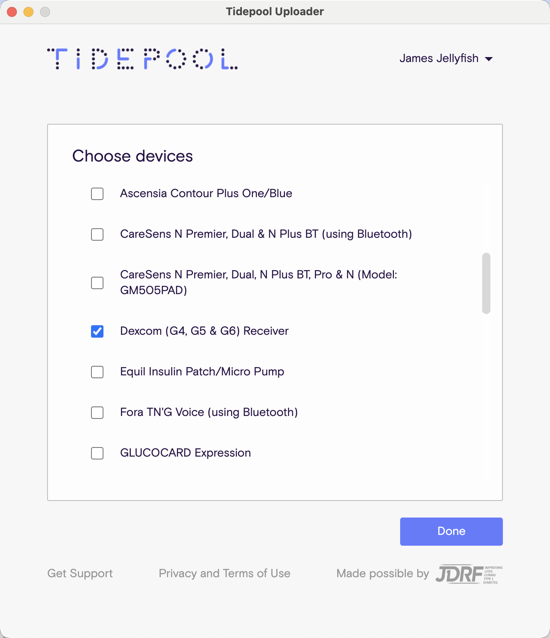Viewport: 550px width, 638px height.
Task: Tick the CareSens GM505PAD model checkbox
Action: click(x=97, y=283)
